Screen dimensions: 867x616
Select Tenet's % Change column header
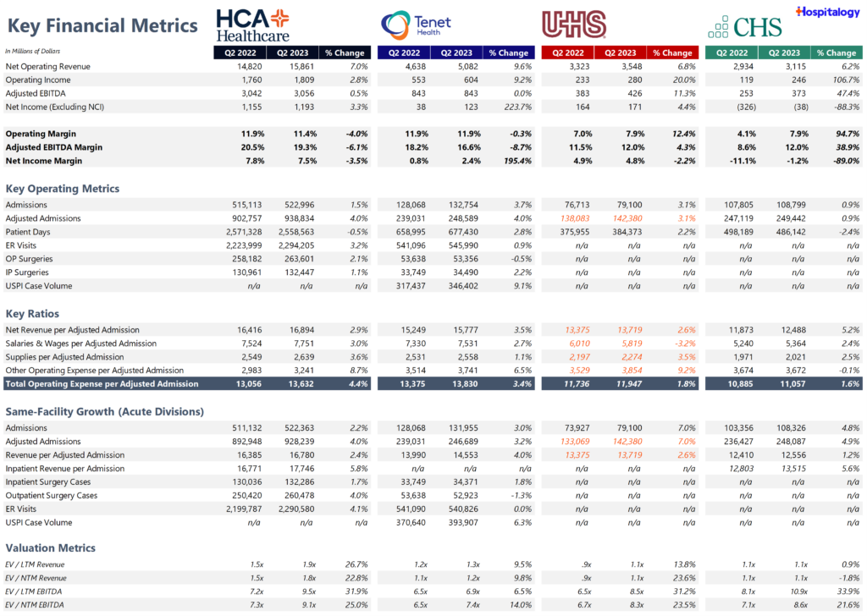[x=509, y=52]
